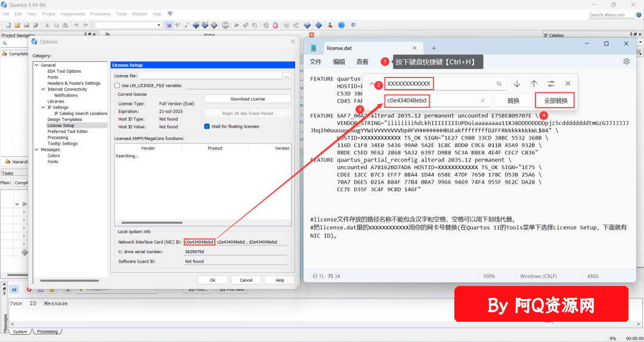Click the Cut scissors toolbar icon
This screenshot has width=644, height=342.
point(47,25)
